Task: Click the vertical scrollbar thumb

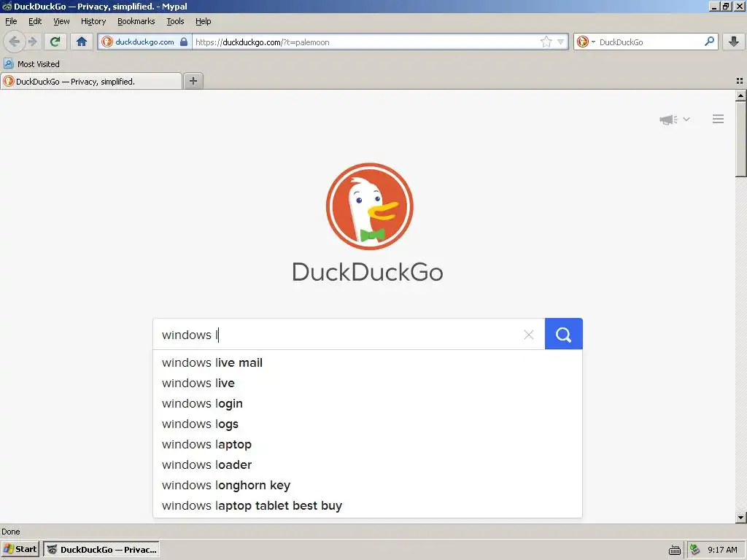Action: [x=740, y=139]
